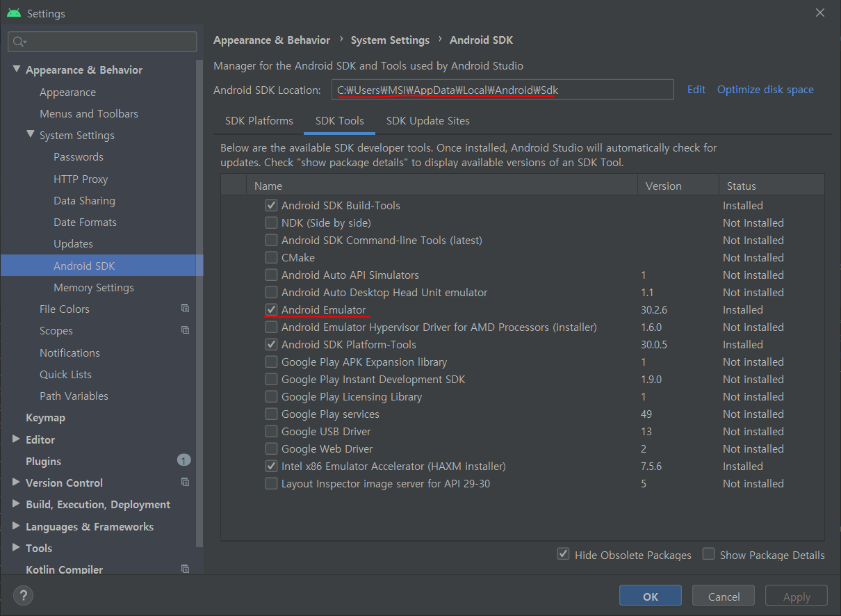Toggle Android SDK Build-Tools checkbox
The image size is (841, 616).
click(271, 205)
